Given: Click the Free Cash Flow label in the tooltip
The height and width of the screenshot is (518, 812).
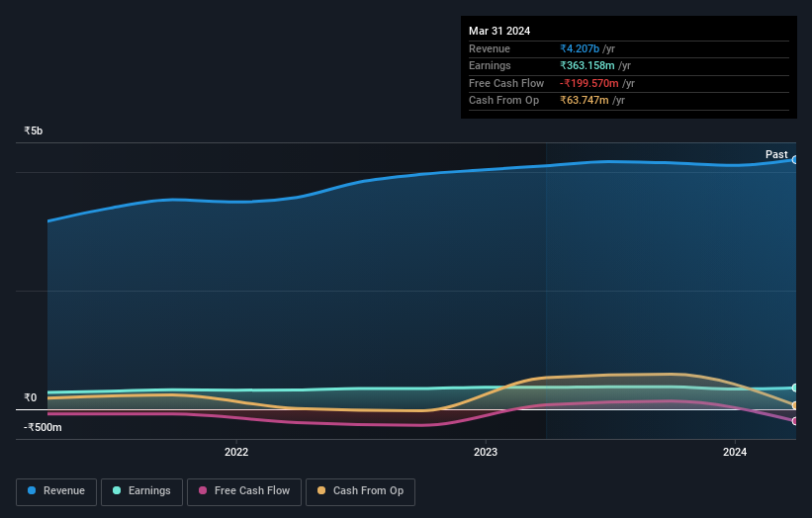Looking at the screenshot, I should (506, 83).
